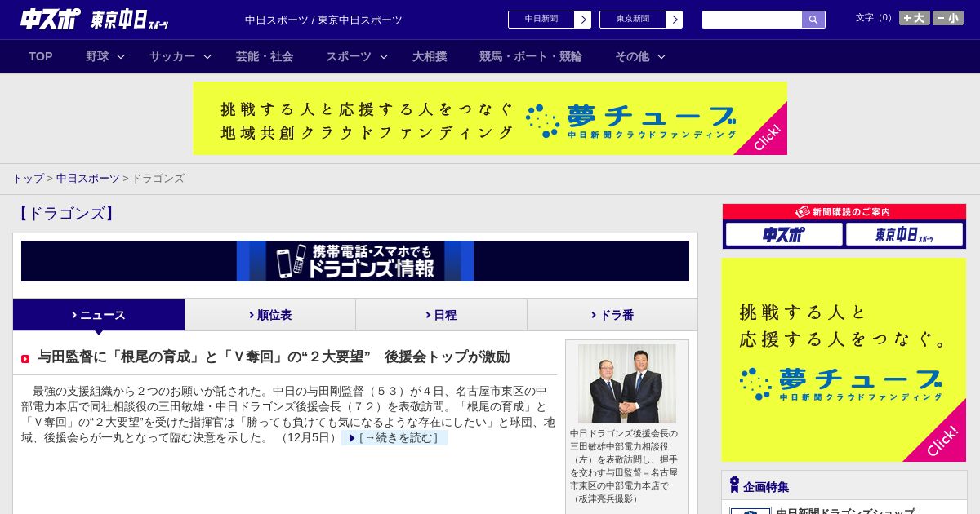The width and height of the screenshot is (980, 514).
Task: Expand the chevron next to 野球
Action: (121, 56)
